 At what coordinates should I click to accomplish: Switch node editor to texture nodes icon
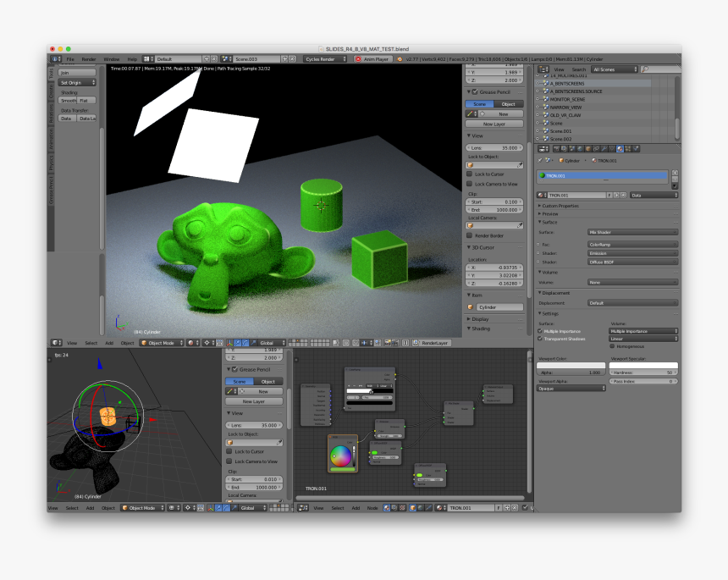coord(402,508)
